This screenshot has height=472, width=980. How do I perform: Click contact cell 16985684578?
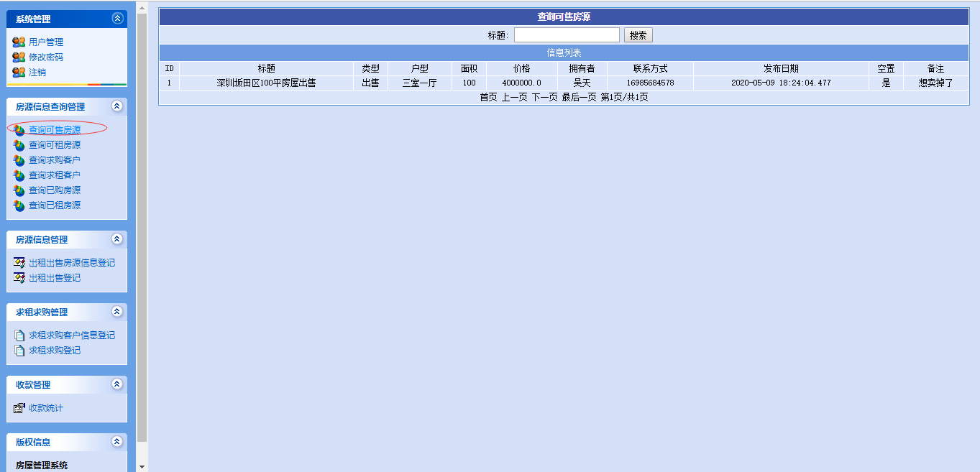tap(650, 83)
